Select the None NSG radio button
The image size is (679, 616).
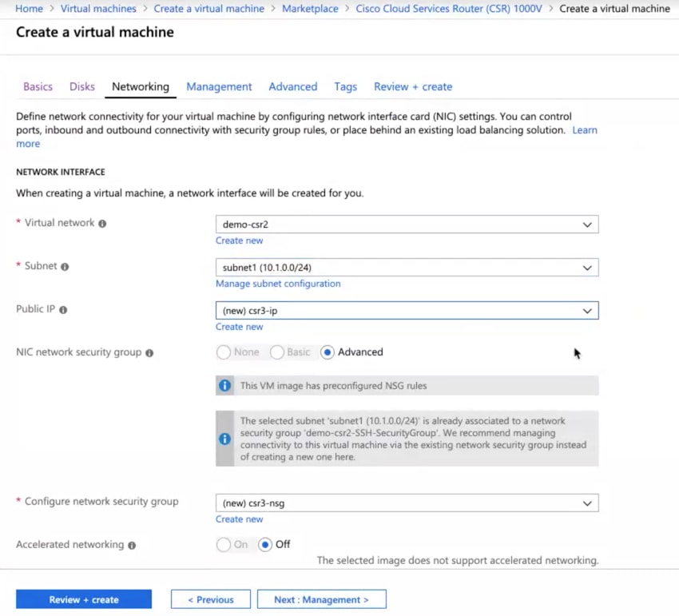click(x=224, y=352)
